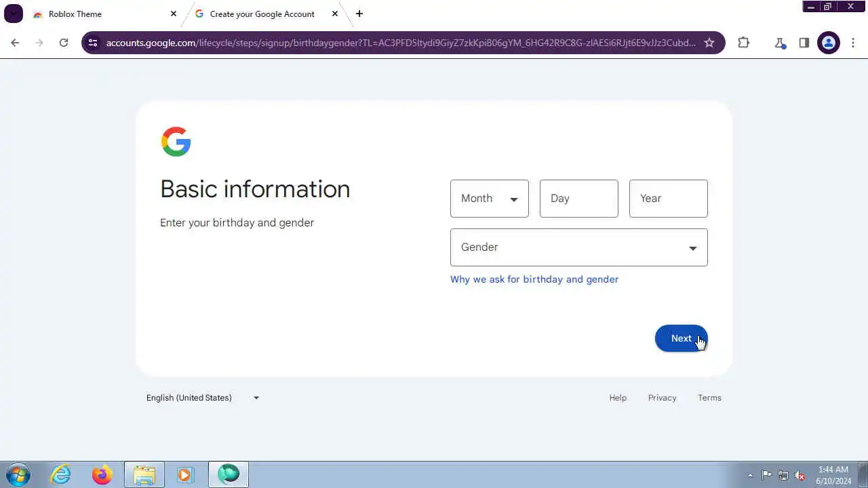Open Windows Explorer folder in taskbar

click(x=144, y=474)
